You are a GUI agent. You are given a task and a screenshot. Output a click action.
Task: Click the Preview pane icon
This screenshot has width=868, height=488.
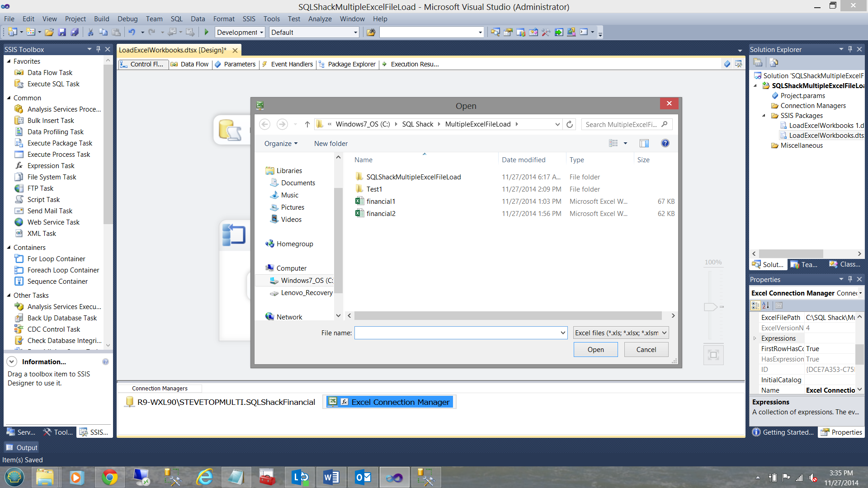pyautogui.click(x=644, y=143)
